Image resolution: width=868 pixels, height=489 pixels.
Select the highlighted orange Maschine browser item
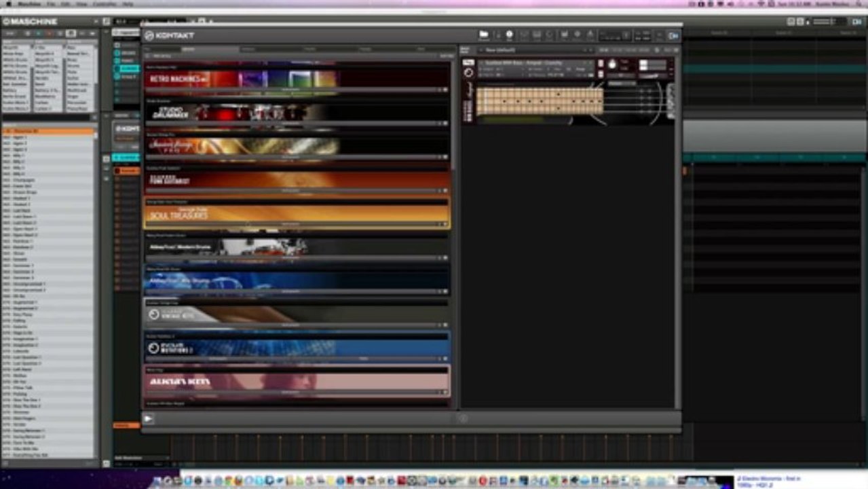click(x=48, y=130)
